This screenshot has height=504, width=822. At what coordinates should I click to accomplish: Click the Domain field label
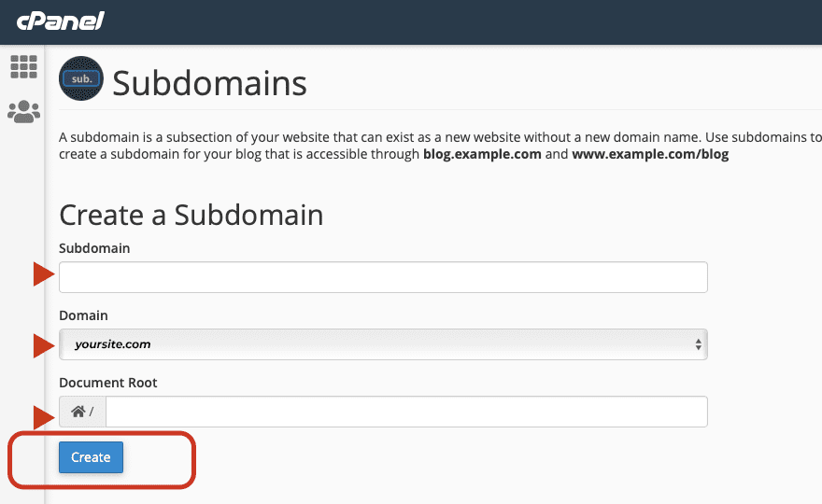pos(83,315)
